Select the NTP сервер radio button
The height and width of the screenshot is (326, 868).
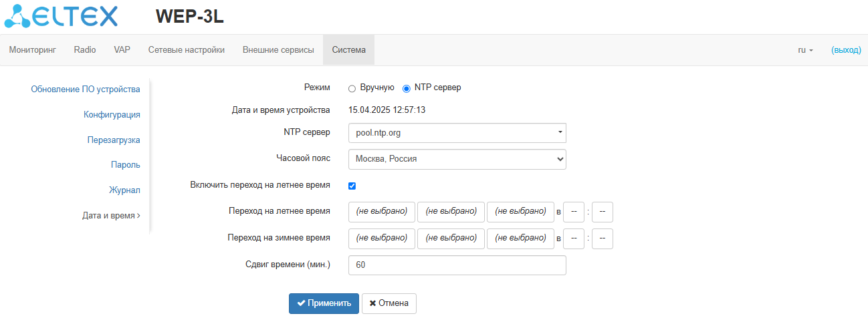pyautogui.click(x=406, y=88)
